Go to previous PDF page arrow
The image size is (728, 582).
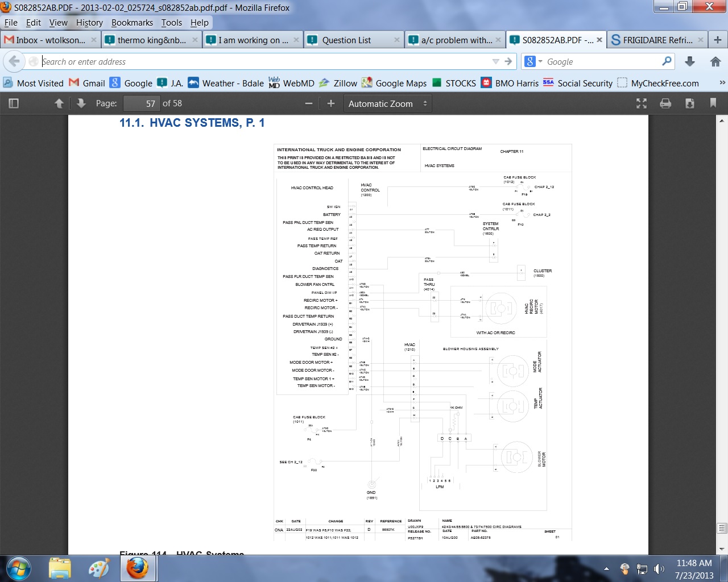59,103
